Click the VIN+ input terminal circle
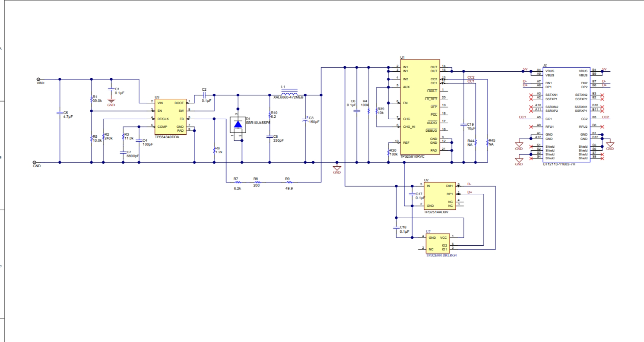The image size is (644, 342). pos(38,79)
